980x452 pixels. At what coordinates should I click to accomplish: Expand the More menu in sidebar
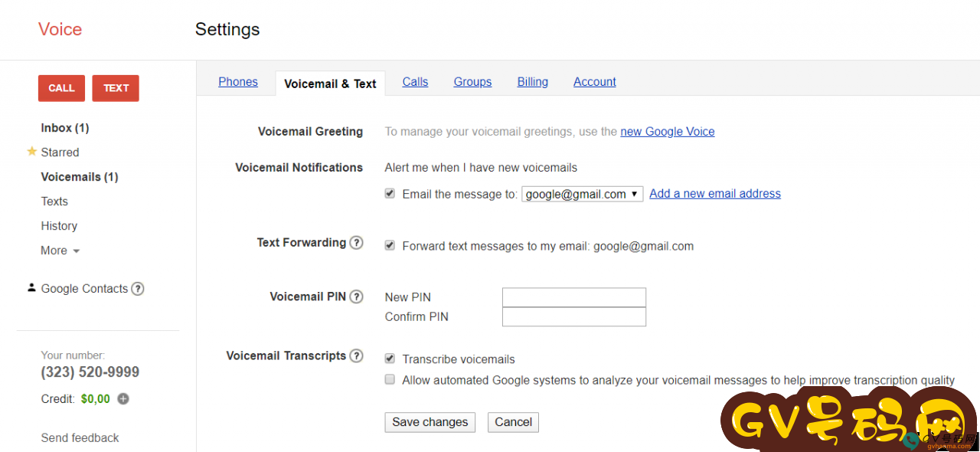coord(60,251)
